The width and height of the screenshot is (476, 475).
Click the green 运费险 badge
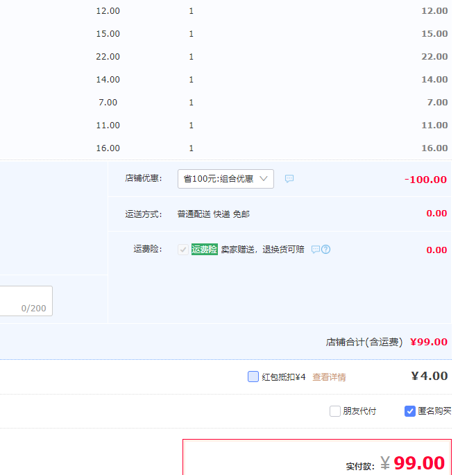click(205, 250)
